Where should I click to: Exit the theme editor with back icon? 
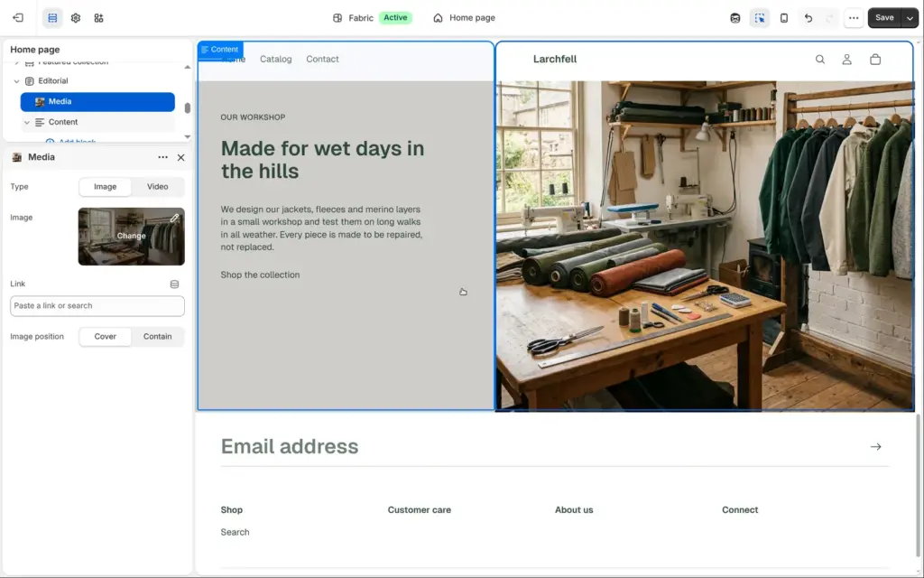18,18
